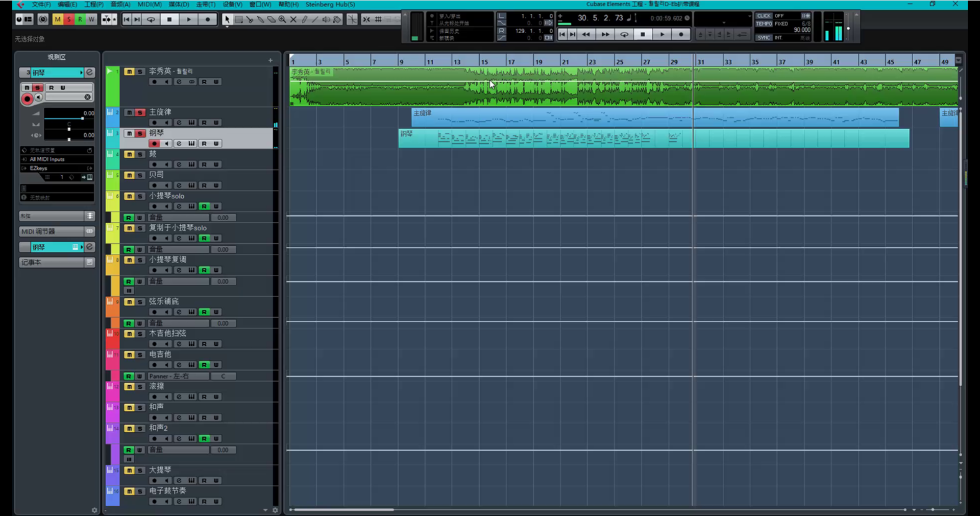Mute the 主旋律 track
This screenshot has width=980, height=516.
(129, 112)
